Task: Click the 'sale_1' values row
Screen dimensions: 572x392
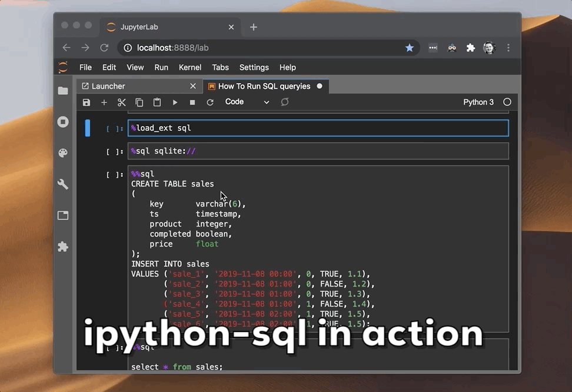Action: click(x=251, y=274)
